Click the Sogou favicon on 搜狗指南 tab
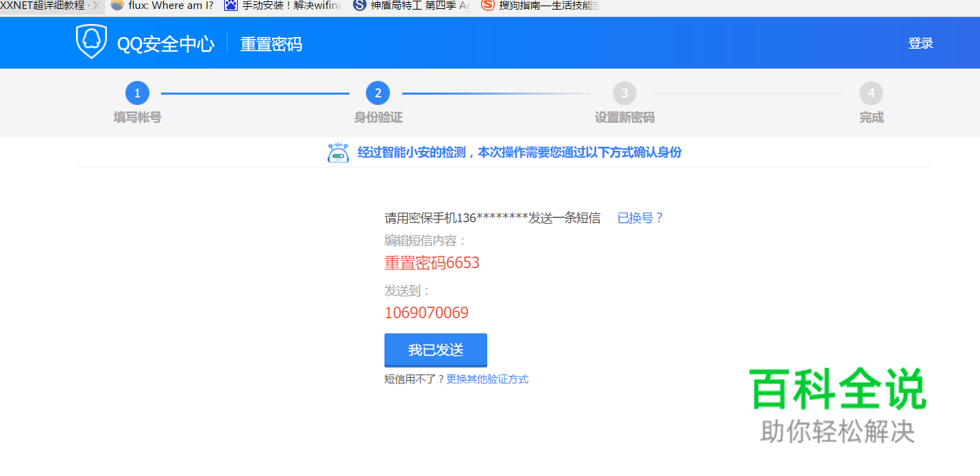The image size is (980, 476). click(x=487, y=5)
